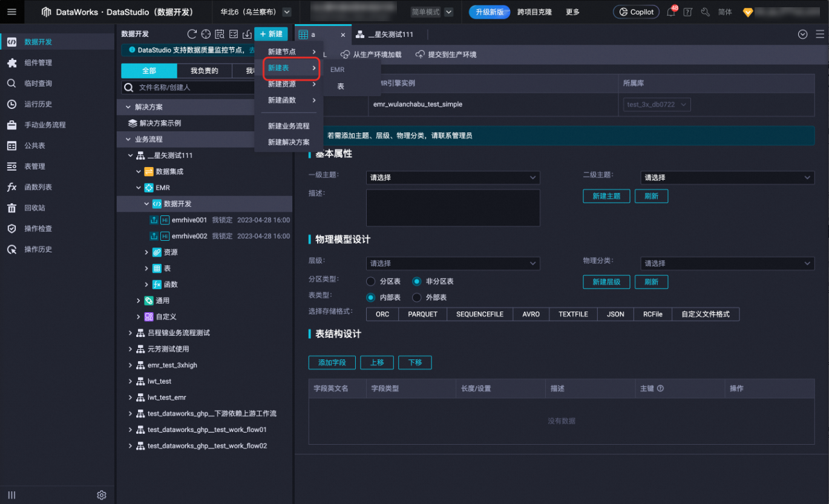Image resolution: width=829 pixels, height=504 pixels.
Task: Click the 新建主题 button
Action: coord(606,197)
